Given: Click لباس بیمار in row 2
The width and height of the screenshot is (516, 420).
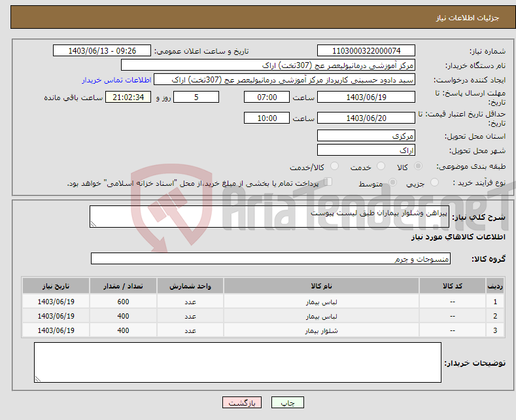Looking at the screenshot, I should 322,317.
